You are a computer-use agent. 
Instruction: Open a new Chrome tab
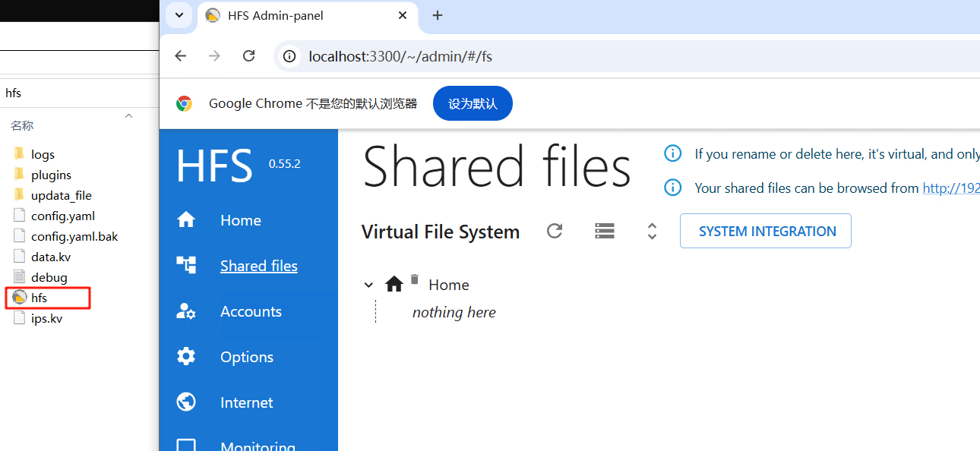[x=438, y=15]
